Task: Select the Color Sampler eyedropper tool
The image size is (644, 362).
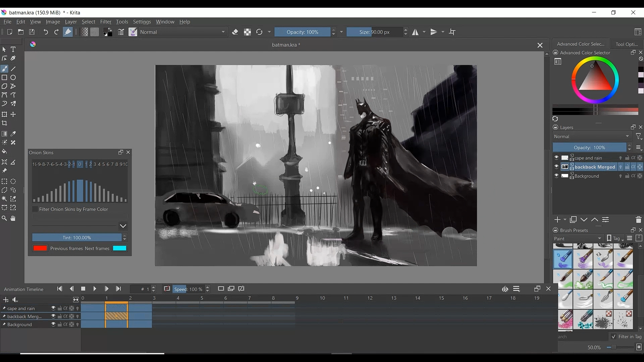Action: pyautogui.click(x=13, y=134)
